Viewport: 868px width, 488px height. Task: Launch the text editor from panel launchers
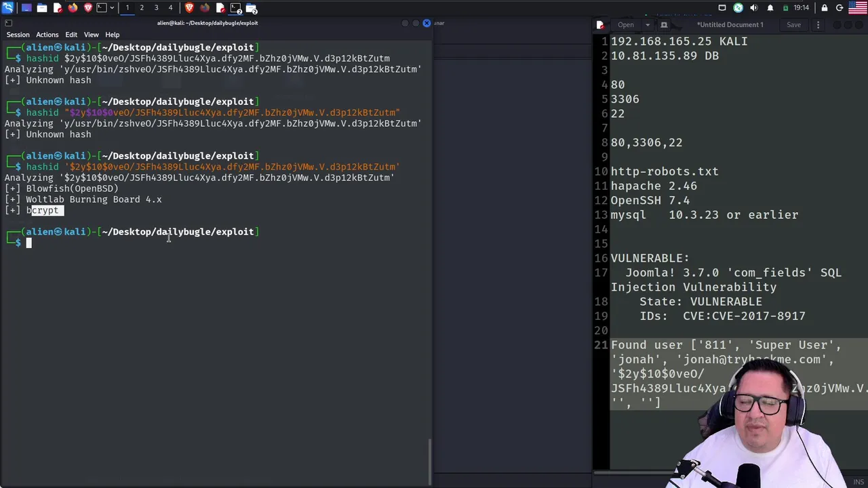pyautogui.click(x=58, y=8)
